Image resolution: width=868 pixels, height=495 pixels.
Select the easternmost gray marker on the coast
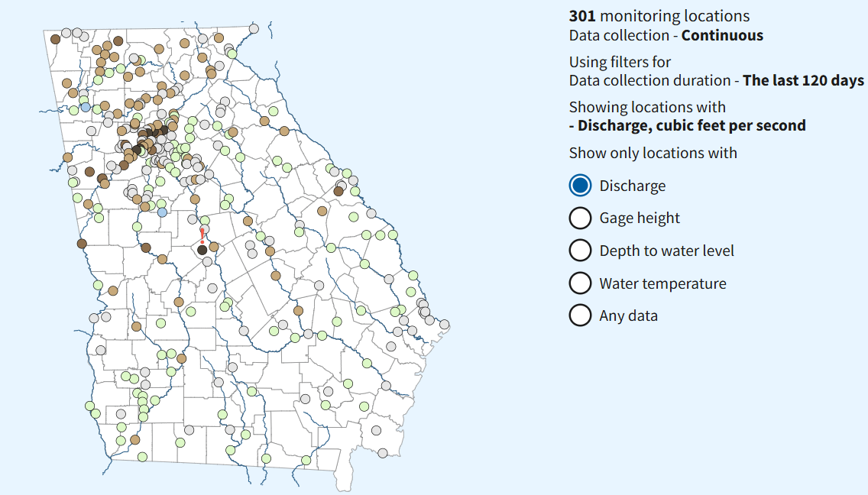pyautogui.click(x=445, y=324)
